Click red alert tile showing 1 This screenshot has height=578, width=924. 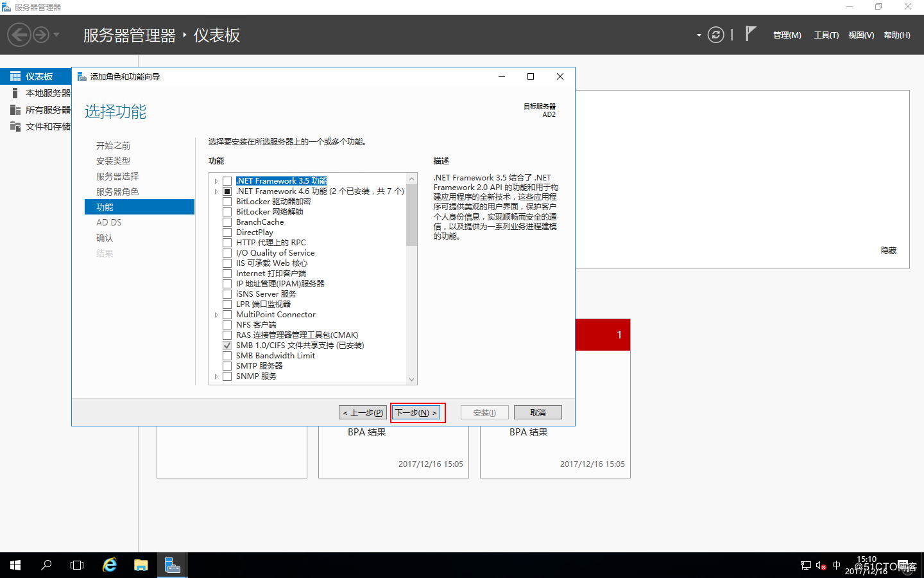point(603,335)
